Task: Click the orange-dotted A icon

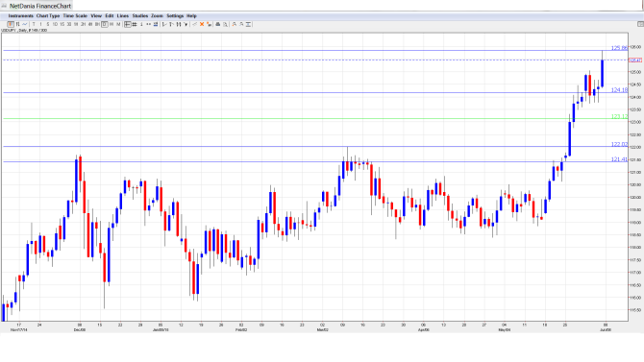Action: [x=235, y=25]
